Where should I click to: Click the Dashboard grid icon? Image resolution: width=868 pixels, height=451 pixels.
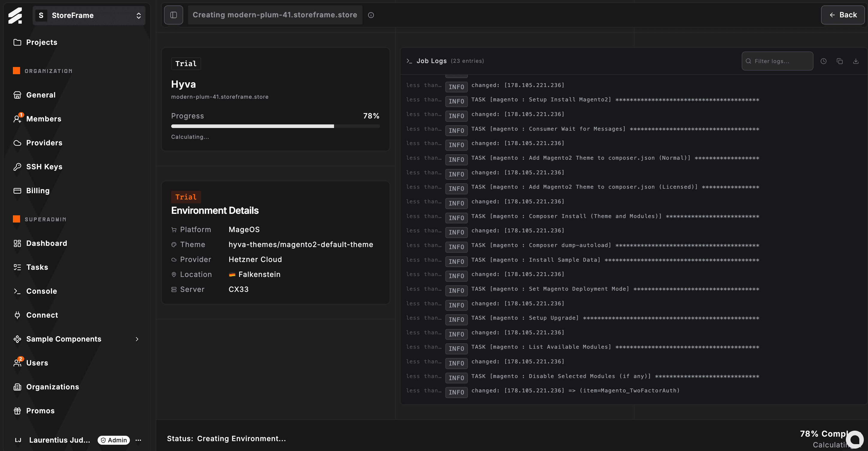tap(17, 243)
